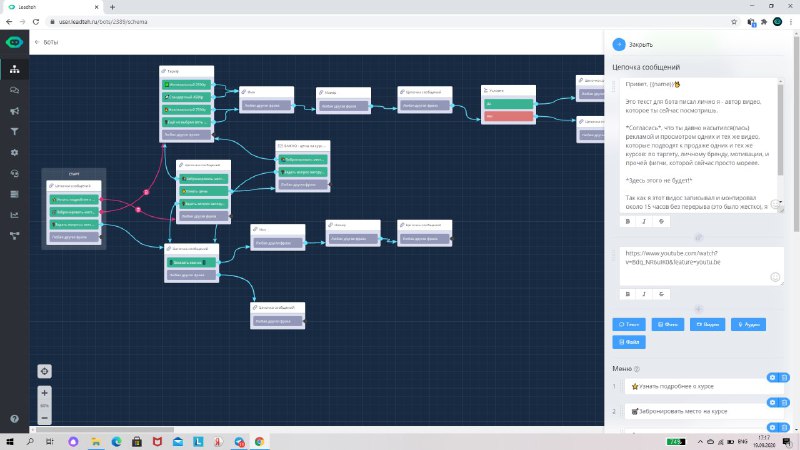Viewport: 800px width, 450px height.
Task: Open the table list icon in sidebar
Action: [14, 194]
